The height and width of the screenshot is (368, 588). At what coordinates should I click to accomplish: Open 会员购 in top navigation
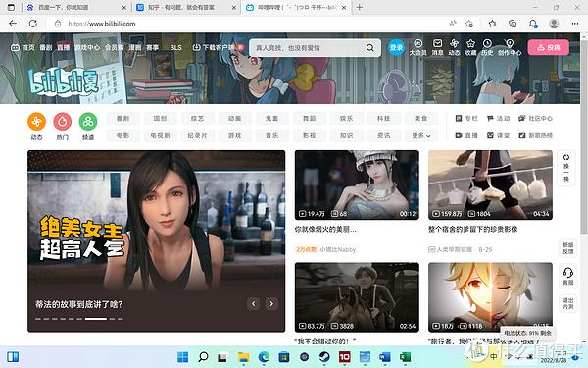pyautogui.click(x=114, y=47)
